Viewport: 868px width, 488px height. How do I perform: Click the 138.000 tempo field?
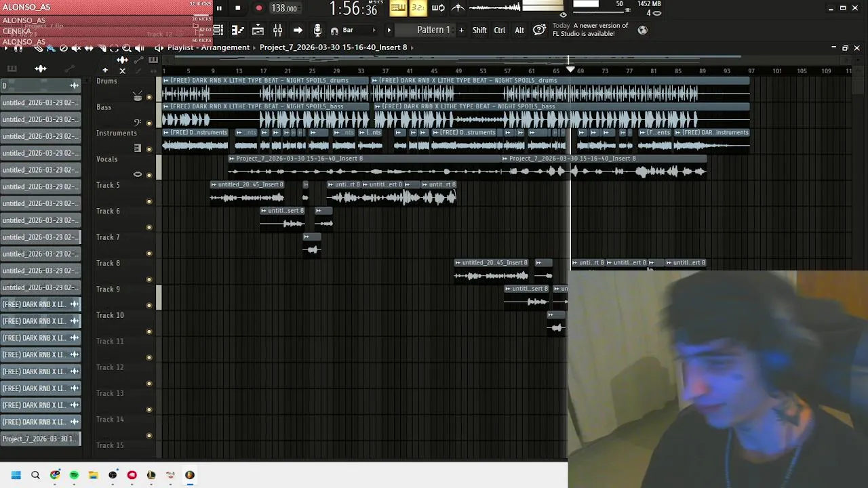click(284, 8)
